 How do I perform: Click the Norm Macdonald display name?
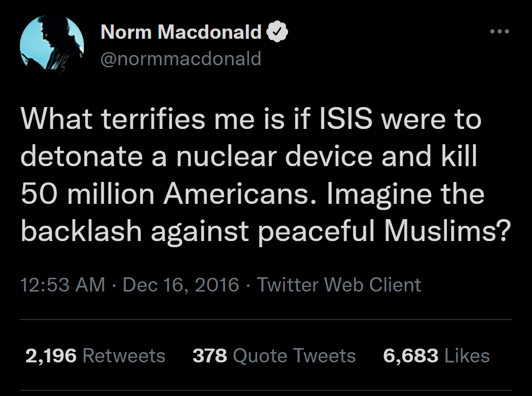click(x=181, y=32)
